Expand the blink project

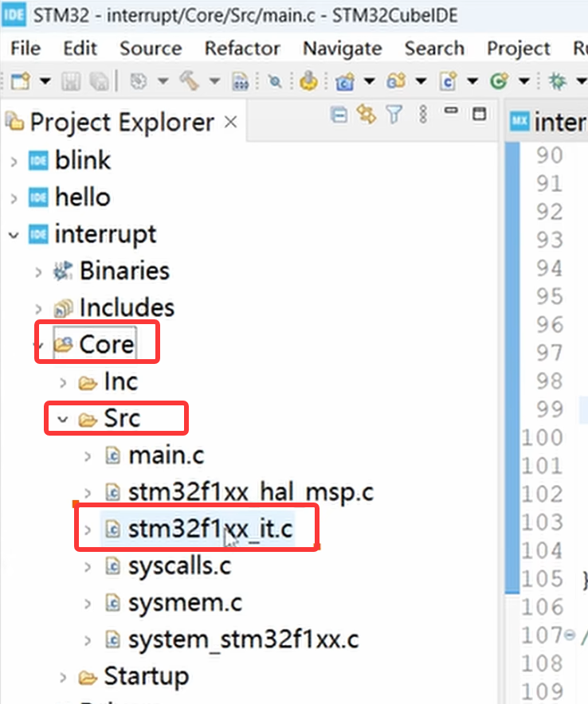click(14, 161)
